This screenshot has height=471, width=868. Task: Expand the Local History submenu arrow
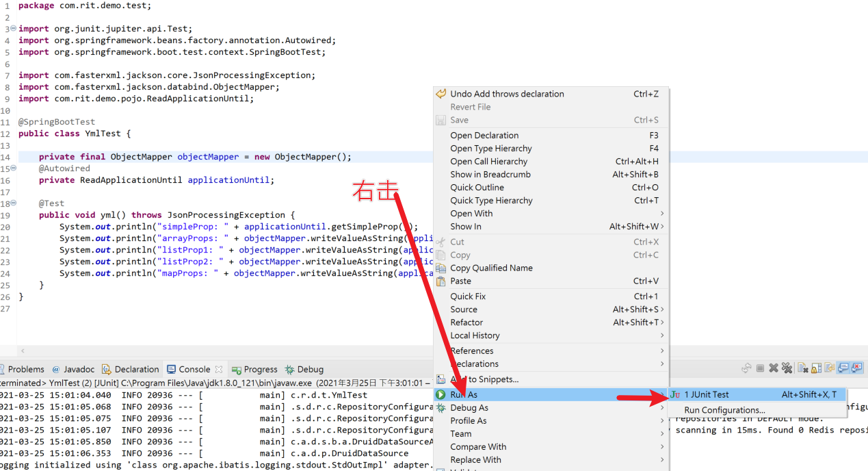click(x=662, y=335)
